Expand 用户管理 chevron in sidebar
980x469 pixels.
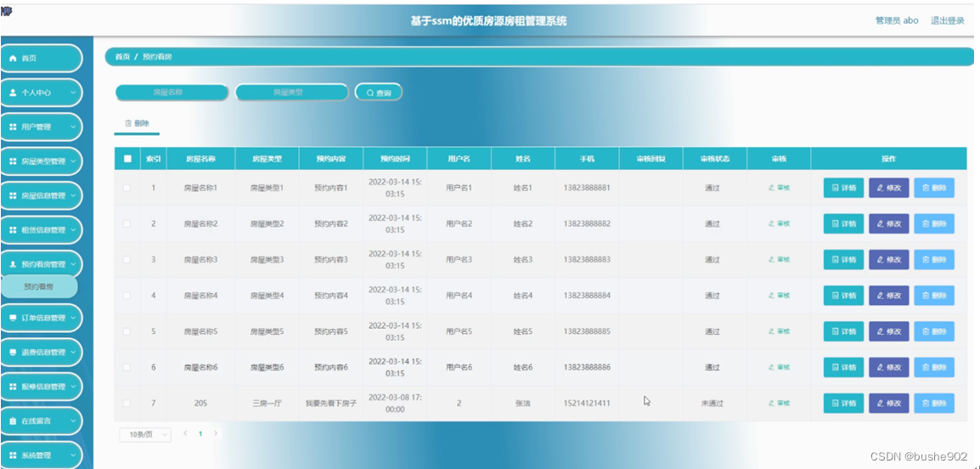(x=73, y=127)
